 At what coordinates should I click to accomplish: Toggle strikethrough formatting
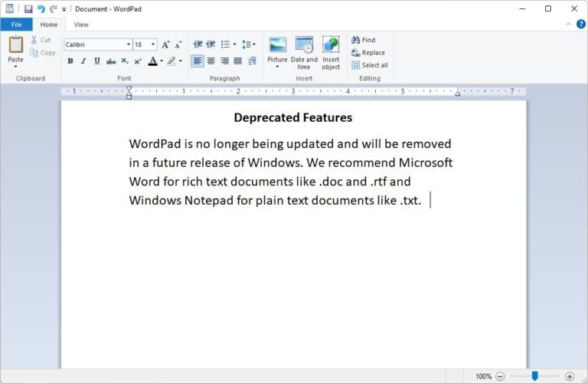click(110, 61)
